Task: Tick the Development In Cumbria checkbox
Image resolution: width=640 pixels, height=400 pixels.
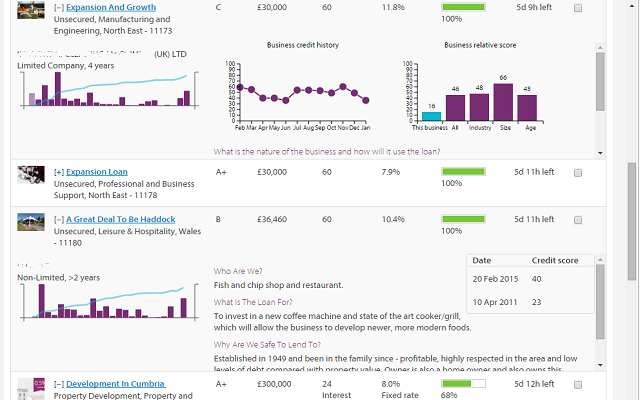Action: point(579,384)
